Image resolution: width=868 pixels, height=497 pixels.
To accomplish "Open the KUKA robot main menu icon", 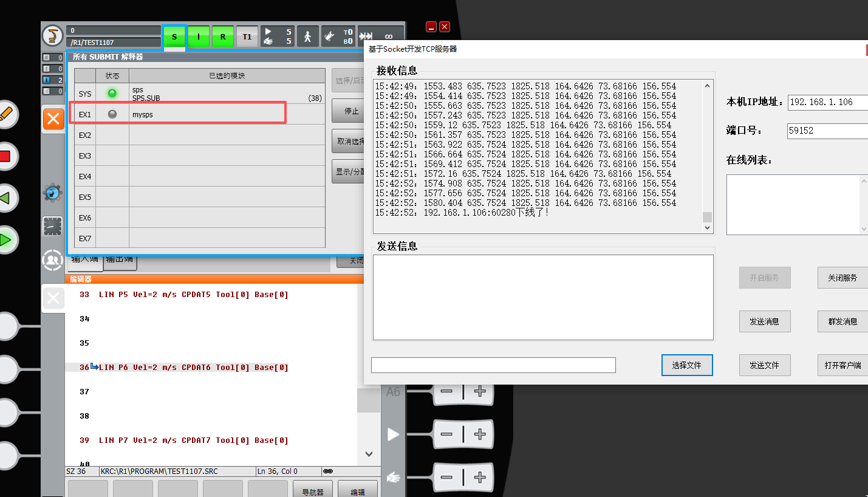I will (x=53, y=36).
